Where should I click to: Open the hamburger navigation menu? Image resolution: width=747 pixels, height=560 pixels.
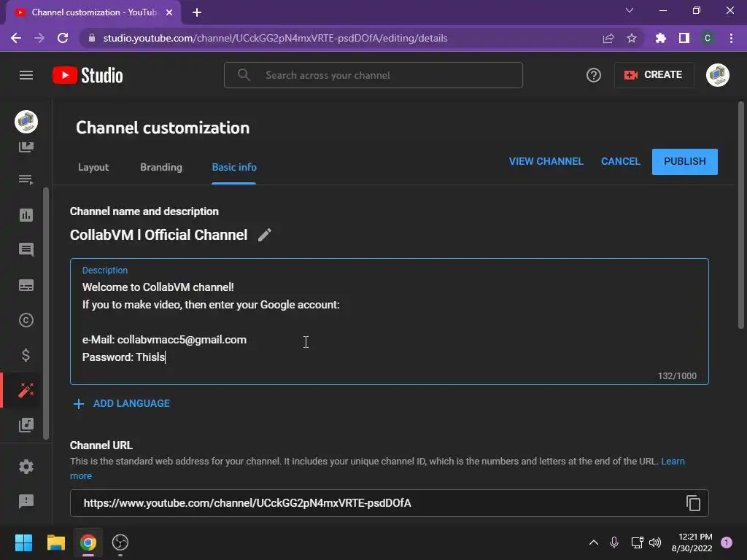coord(26,75)
